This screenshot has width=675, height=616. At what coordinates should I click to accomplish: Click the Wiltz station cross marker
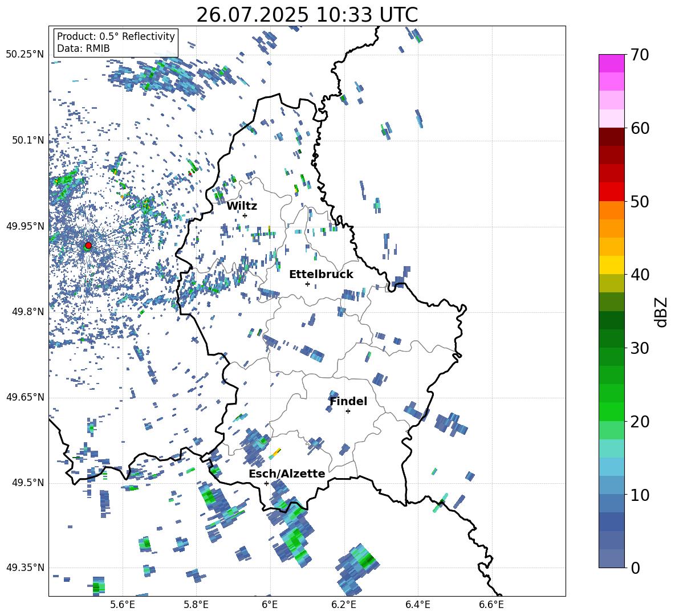click(245, 215)
